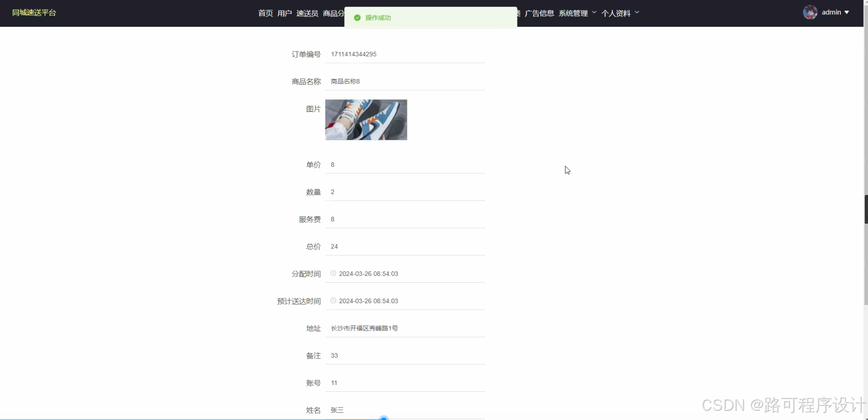Click the green success check icon

tap(357, 18)
